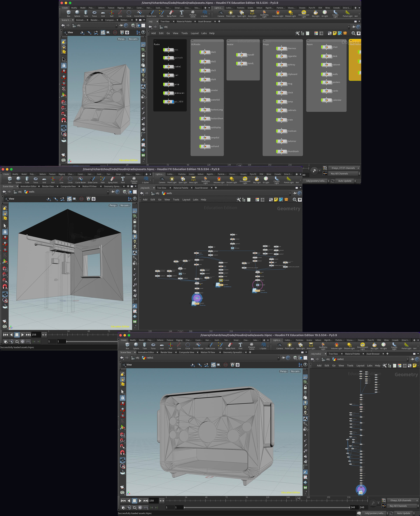Jump to first frame in bottom window

pos(123,501)
